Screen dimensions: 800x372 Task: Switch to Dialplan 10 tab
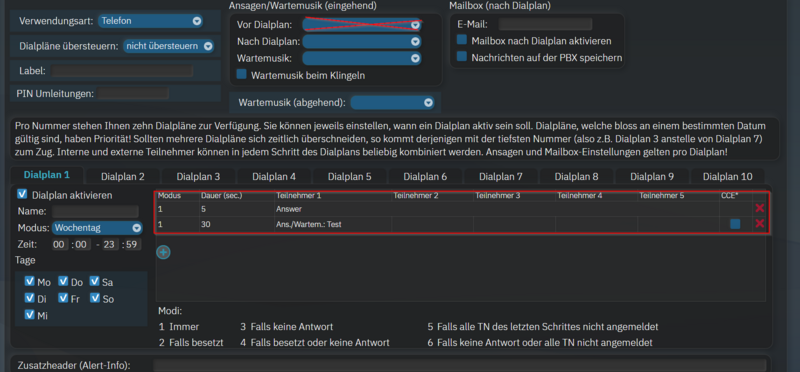[x=728, y=177]
